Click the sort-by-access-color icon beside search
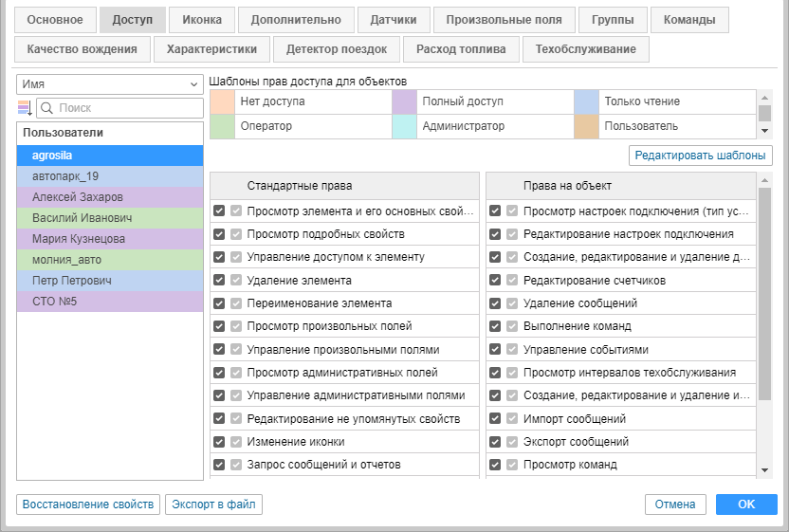 [x=25, y=109]
